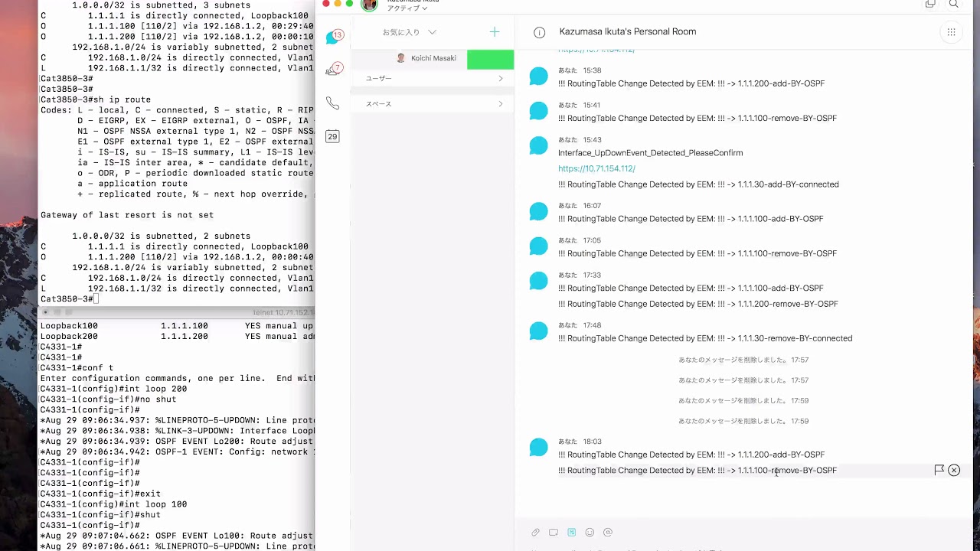The width and height of the screenshot is (980, 551).
Task: Click the avatar of the 15:41 message
Action: (539, 110)
